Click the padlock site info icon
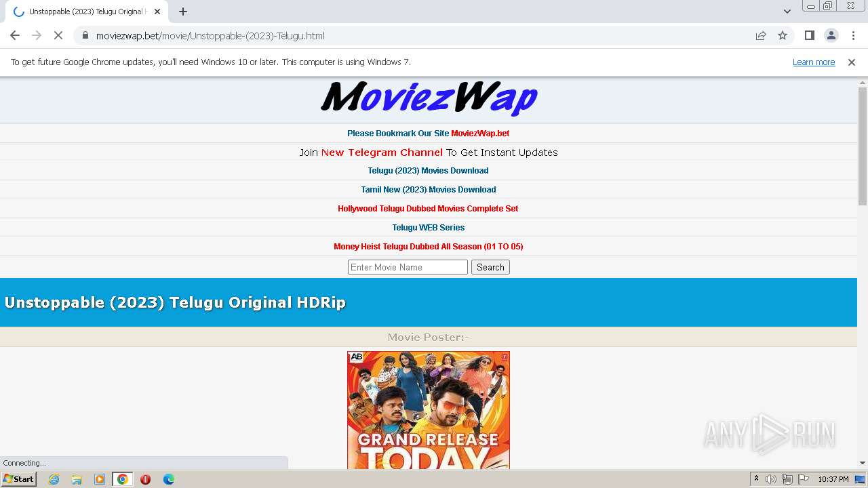This screenshot has height=488, width=868. [85, 35]
